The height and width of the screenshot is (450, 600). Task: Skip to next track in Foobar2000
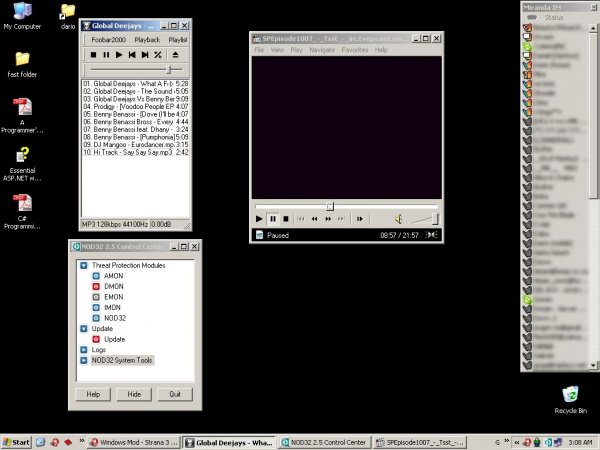(145, 55)
